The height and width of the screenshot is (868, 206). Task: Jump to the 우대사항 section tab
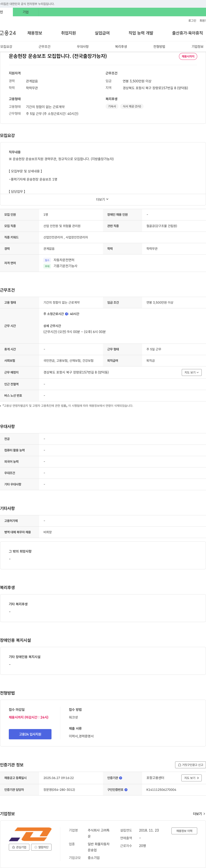pyautogui.click(x=83, y=47)
